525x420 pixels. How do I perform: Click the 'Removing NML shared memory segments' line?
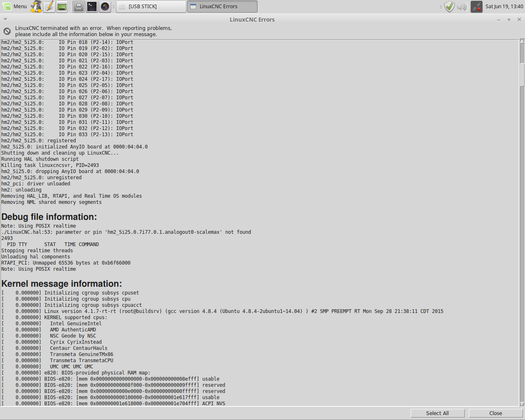[x=51, y=202]
